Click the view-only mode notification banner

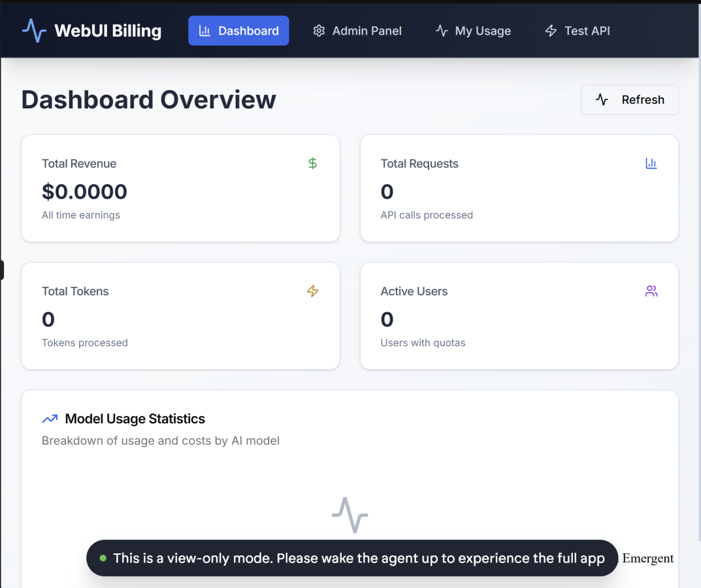pos(358,558)
